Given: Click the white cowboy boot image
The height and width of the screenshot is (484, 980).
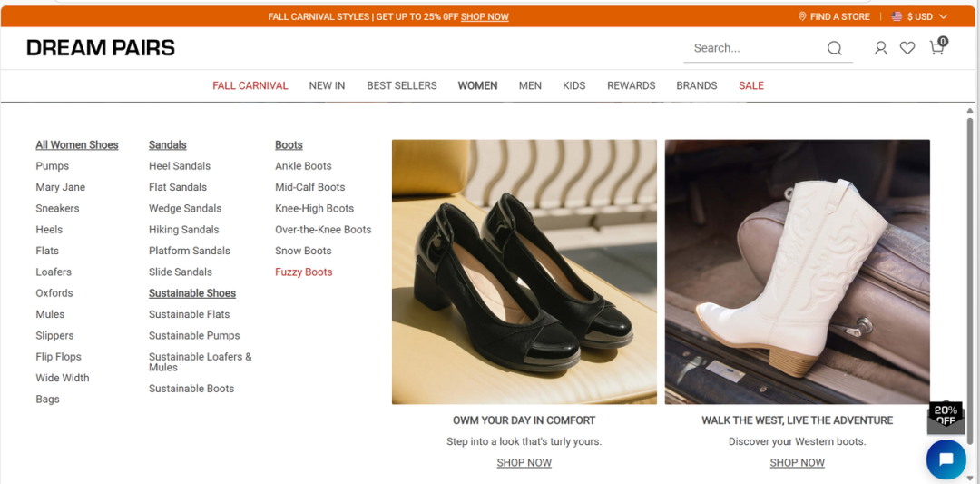Looking at the screenshot, I should [797, 272].
